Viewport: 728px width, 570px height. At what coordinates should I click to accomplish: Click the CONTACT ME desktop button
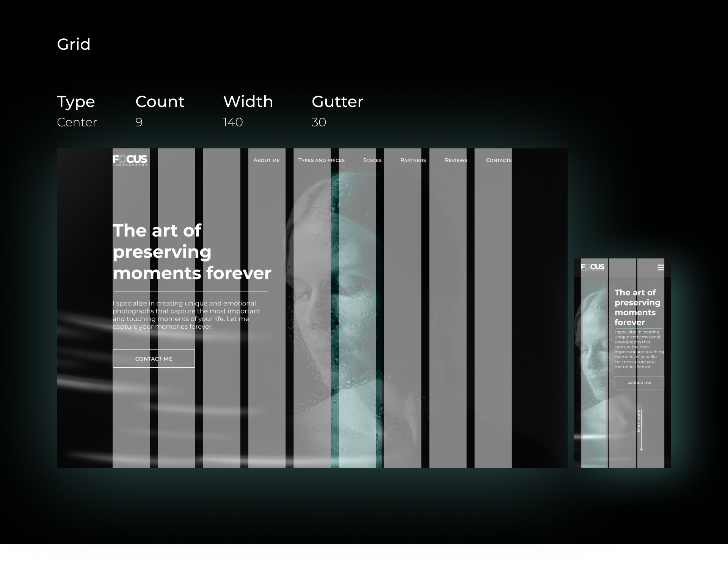click(154, 358)
